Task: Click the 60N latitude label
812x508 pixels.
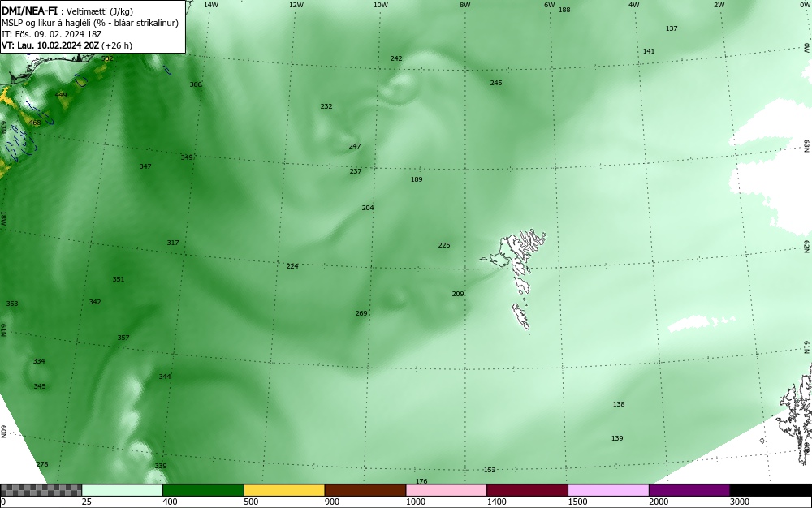Action: pyautogui.click(x=3, y=432)
